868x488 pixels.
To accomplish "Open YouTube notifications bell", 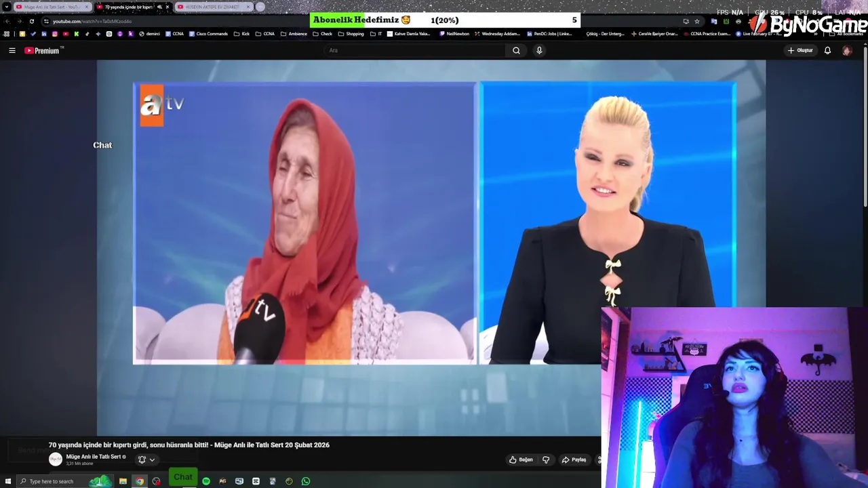I will [827, 50].
